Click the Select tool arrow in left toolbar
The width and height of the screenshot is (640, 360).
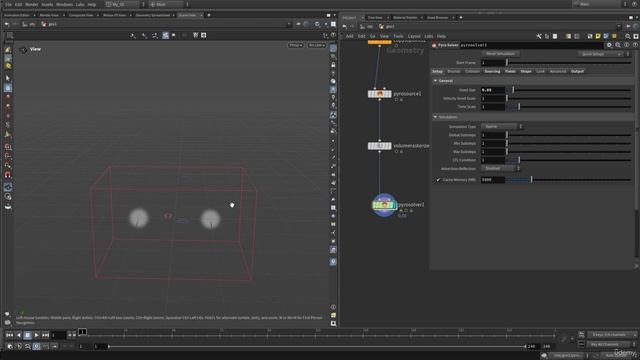coord(8,78)
